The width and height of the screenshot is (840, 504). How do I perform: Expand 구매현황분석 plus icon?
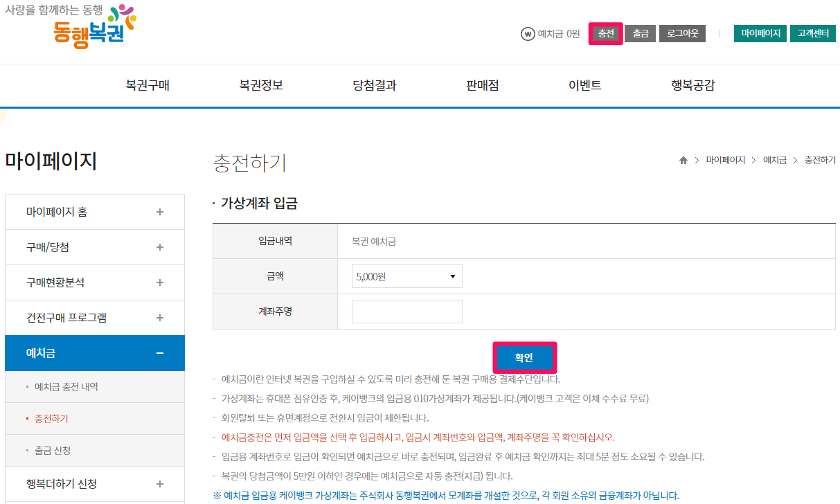coord(160,282)
